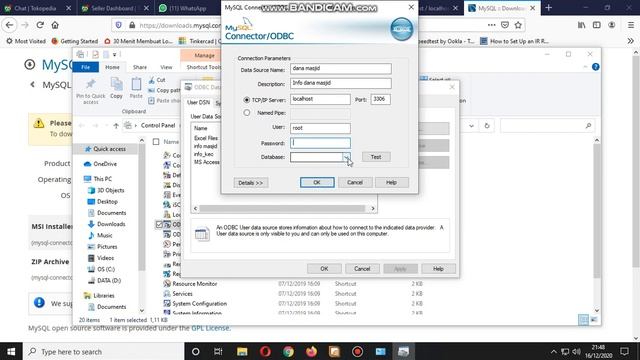The width and height of the screenshot is (640, 360).
Task: Select the Named Pipe radio button
Action: [x=247, y=113]
